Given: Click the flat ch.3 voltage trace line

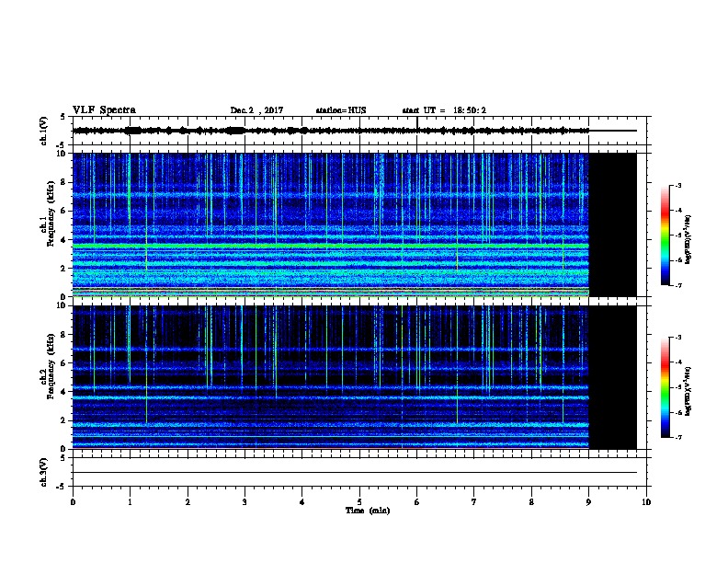Looking at the screenshot, I should pyautogui.click(x=355, y=473).
